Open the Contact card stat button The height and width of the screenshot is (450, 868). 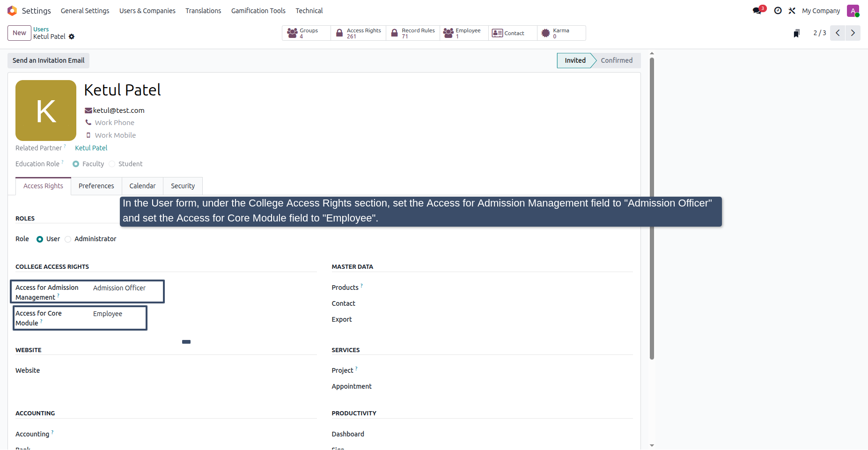click(513, 33)
